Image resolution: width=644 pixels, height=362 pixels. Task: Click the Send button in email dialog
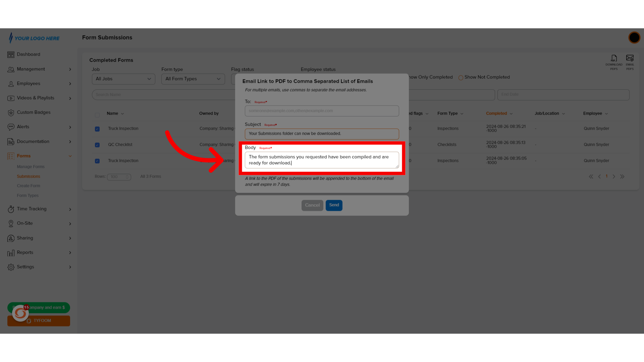pos(334,205)
